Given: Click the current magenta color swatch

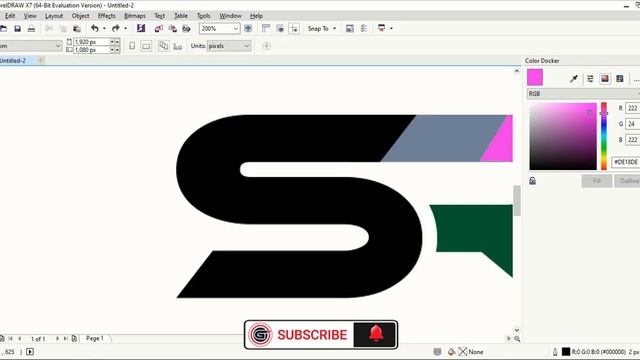Looking at the screenshot, I should 535,77.
